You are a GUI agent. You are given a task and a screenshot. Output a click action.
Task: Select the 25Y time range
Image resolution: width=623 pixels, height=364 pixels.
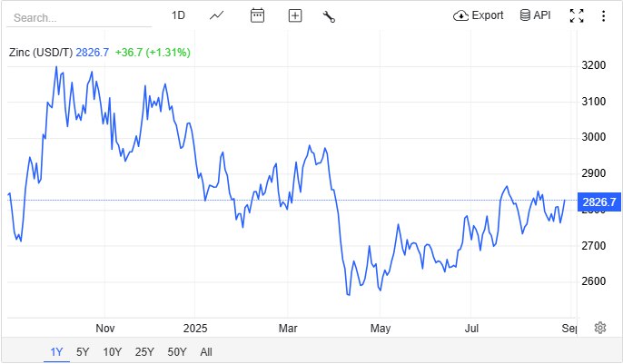click(x=144, y=352)
